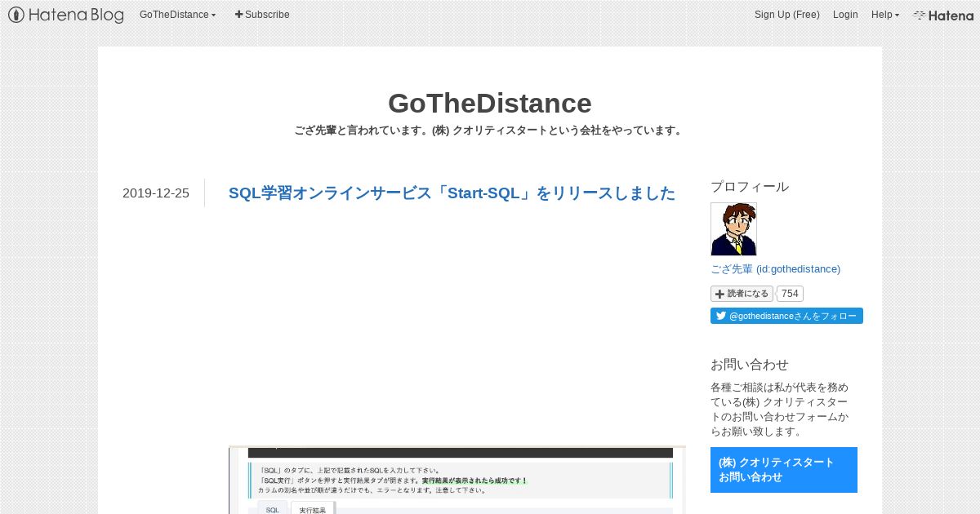Open the Start-SQL release article title
Image resolution: width=980 pixels, height=514 pixels.
(452, 193)
